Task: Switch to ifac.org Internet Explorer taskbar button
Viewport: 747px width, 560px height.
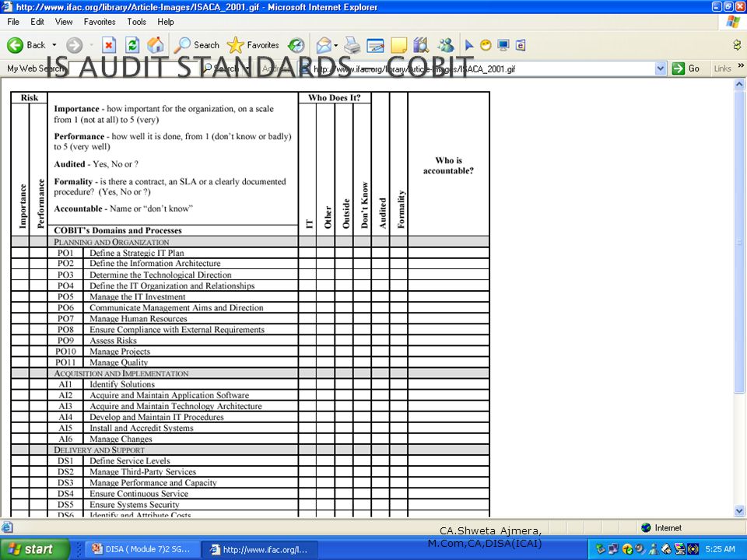Action: [258, 549]
